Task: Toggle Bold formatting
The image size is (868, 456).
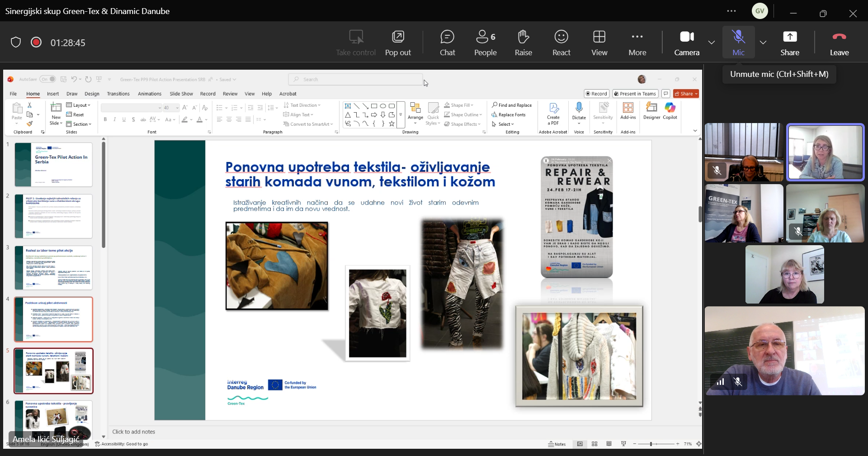Action: (x=105, y=119)
